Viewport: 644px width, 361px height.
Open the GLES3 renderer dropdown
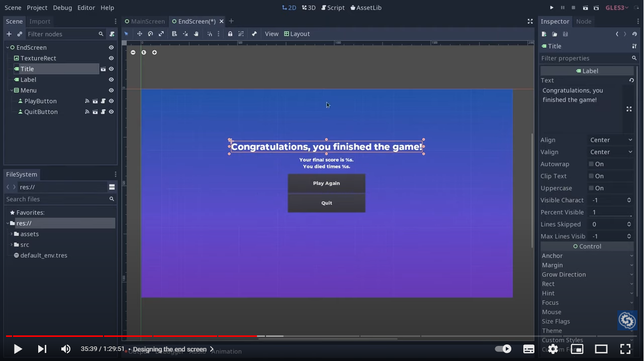coord(616,8)
